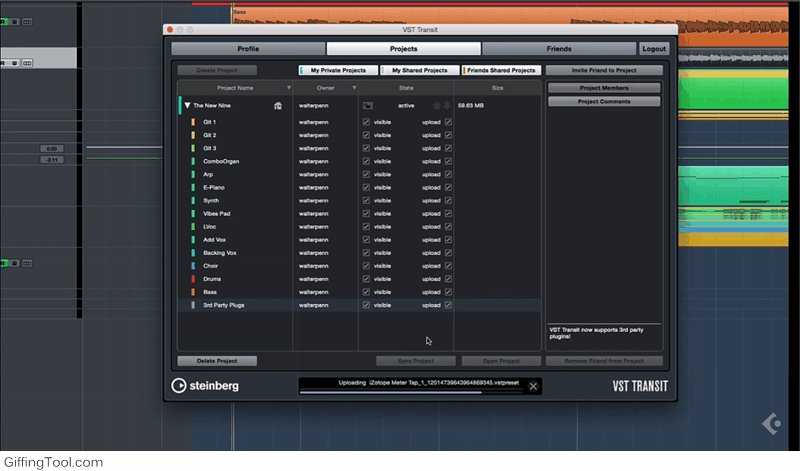Switch to the Profile tab
The width and height of the screenshot is (800, 471).
(x=248, y=48)
